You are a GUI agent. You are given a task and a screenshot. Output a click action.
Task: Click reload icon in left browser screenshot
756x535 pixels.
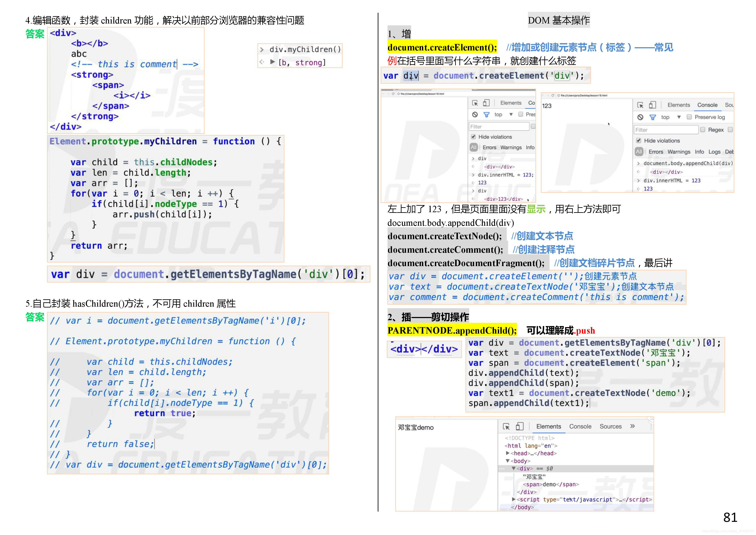click(393, 94)
